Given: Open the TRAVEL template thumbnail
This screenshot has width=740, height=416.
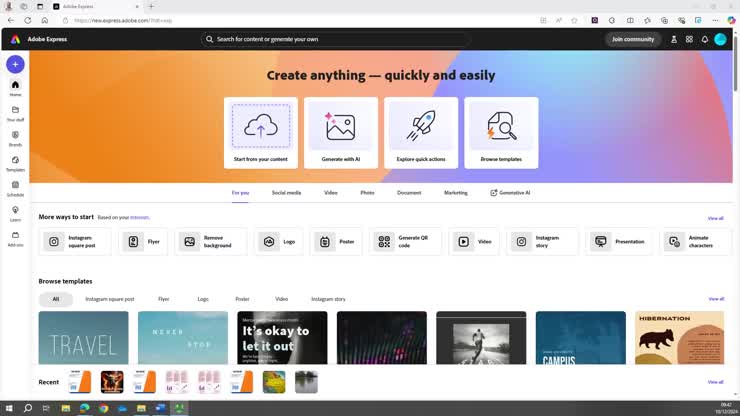Looking at the screenshot, I should [84, 338].
